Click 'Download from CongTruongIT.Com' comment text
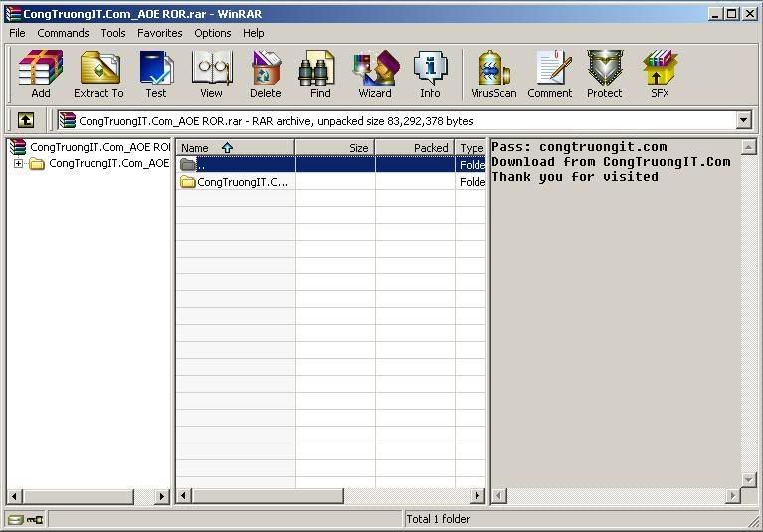 coord(611,162)
